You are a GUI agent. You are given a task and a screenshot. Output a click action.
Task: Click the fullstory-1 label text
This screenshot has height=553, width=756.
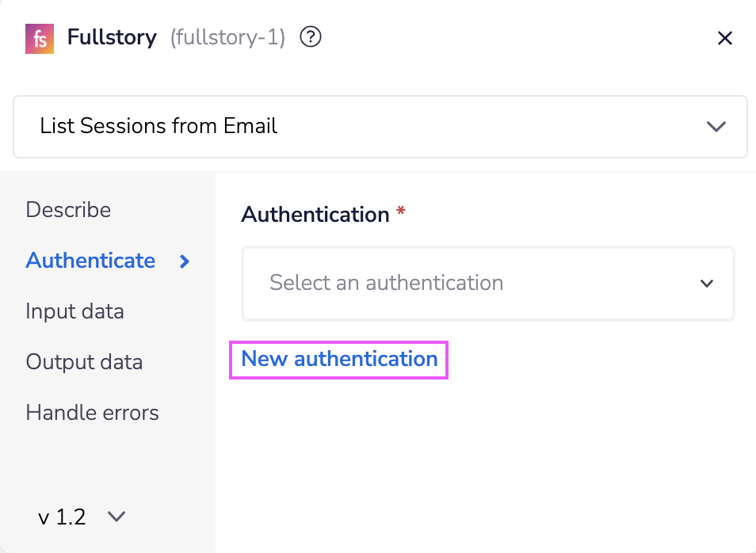(x=227, y=37)
